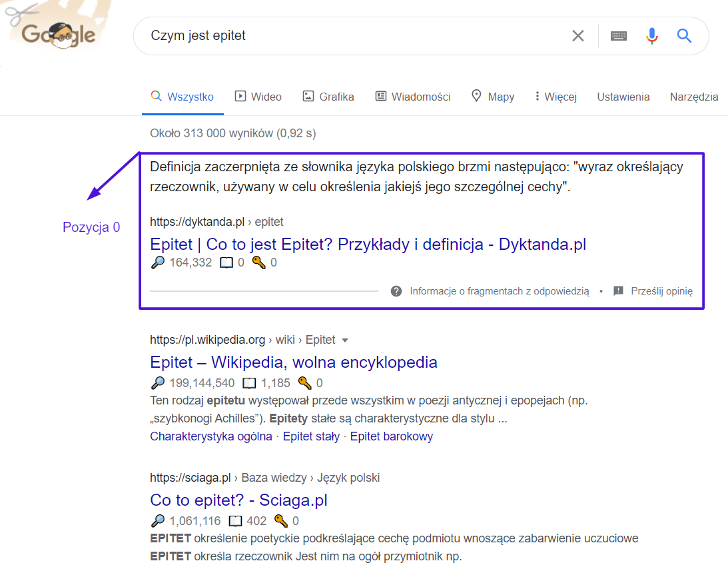The image size is (728, 577).
Task: Open 'Epitet stały' sitelink
Action: 311,436
